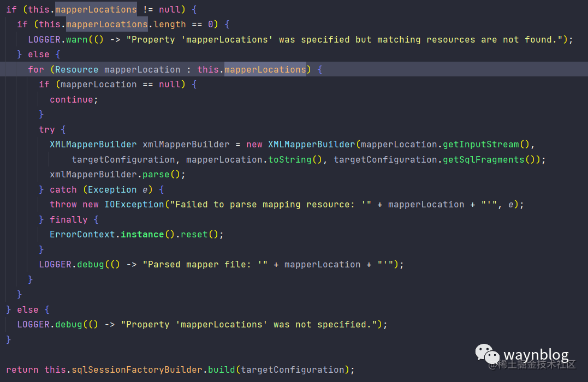Click highlighted mapperLocations in the for line
Image resolution: width=588 pixels, height=382 pixels.
[265, 69]
